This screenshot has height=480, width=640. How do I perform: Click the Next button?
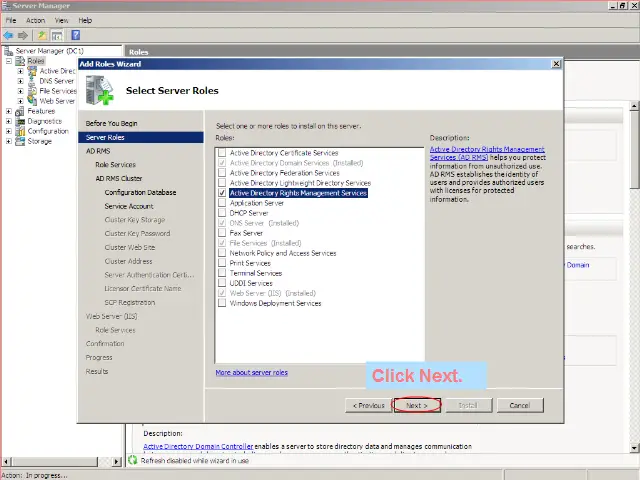[417, 405]
